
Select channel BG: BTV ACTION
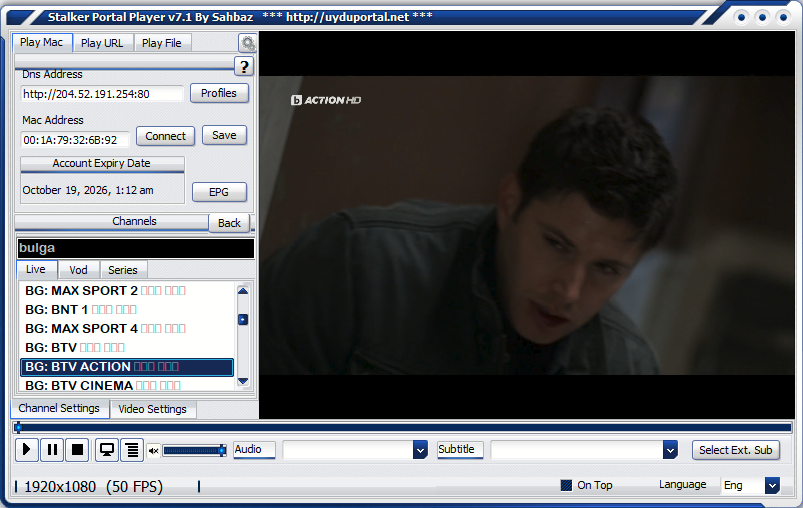[x=126, y=367]
